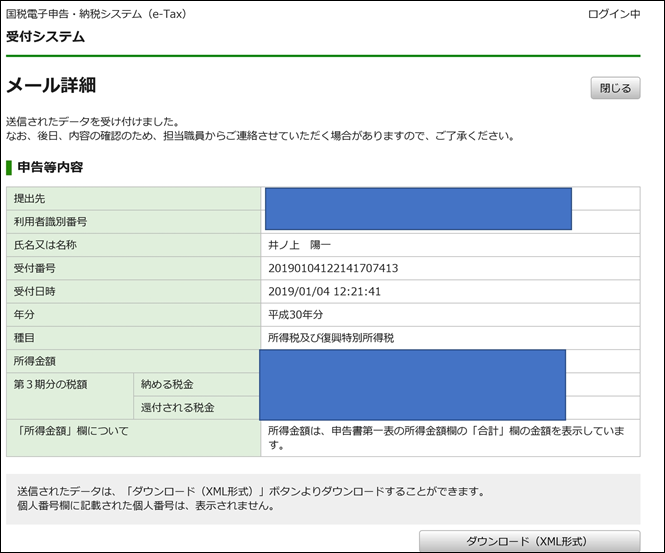Image resolution: width=665 pixels, height=553 pixels.
Task: Click the message 送信されたデータを受け付けました。
Action: pyautogui.click(x=92, y=122)
